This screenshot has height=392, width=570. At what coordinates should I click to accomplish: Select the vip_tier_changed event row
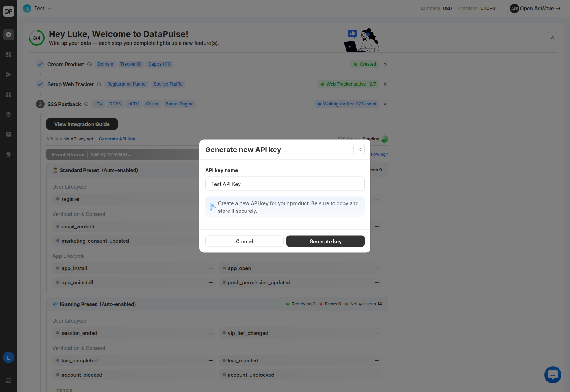[300, 333]
